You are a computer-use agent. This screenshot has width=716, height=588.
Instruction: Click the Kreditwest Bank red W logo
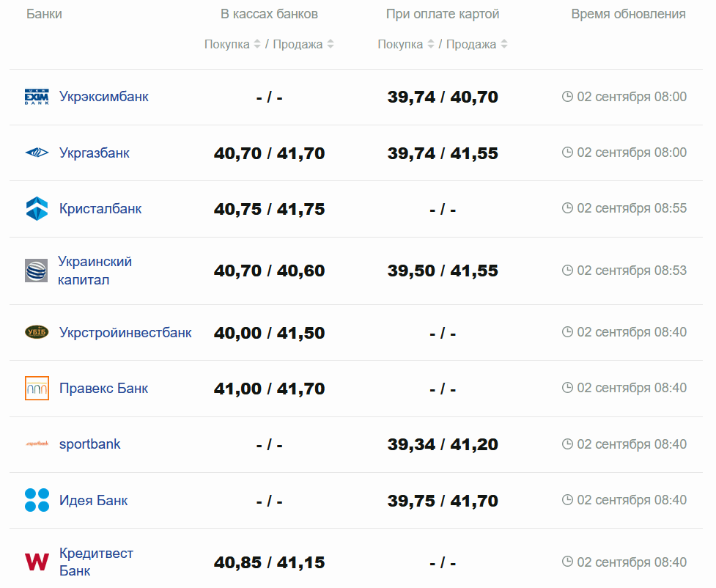(37, 562)
